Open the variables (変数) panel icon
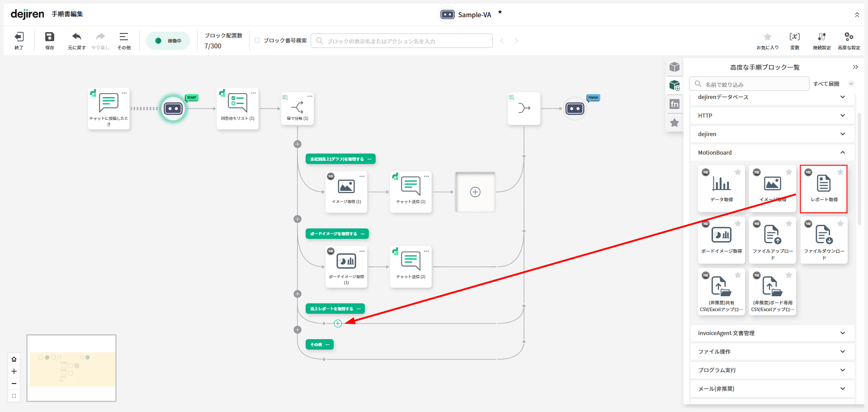 point(794,37)
